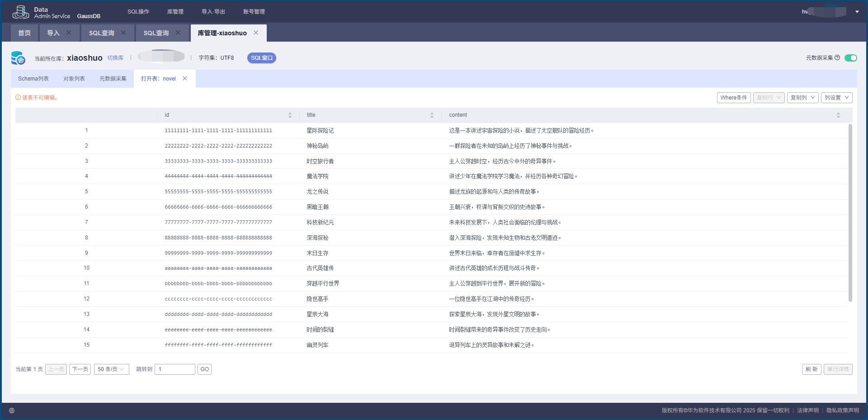
Task: Click the globe language icon in footer
Action: coord(12,410)
